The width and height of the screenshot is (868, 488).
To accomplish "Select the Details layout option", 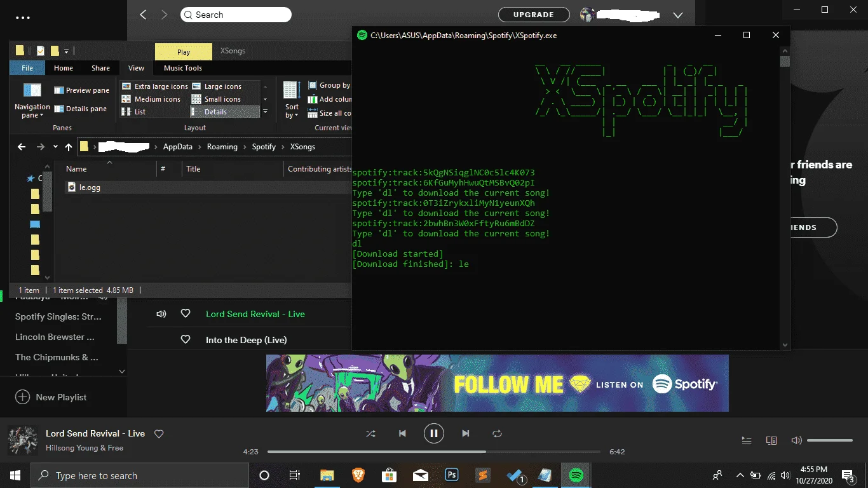I will click(x=225, y=112).
